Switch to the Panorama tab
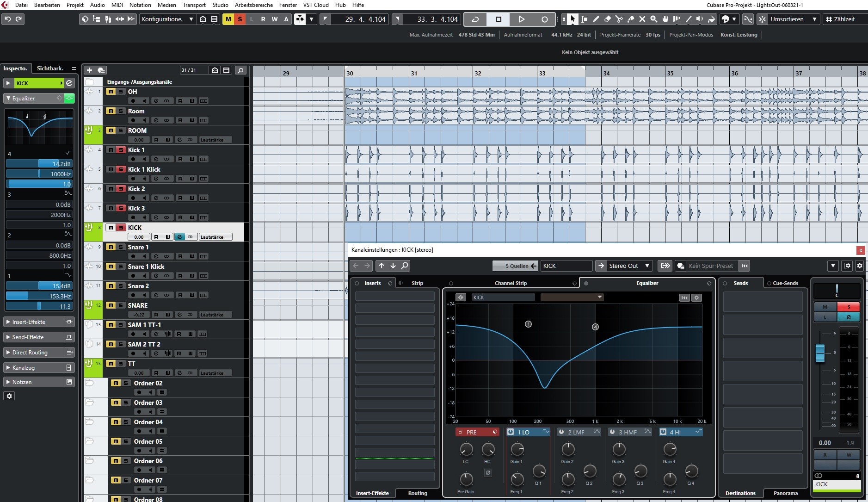 [786, 493]
